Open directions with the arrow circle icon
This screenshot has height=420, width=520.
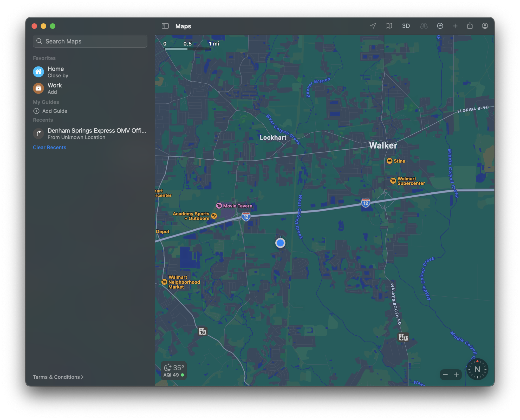pos(440,26)
